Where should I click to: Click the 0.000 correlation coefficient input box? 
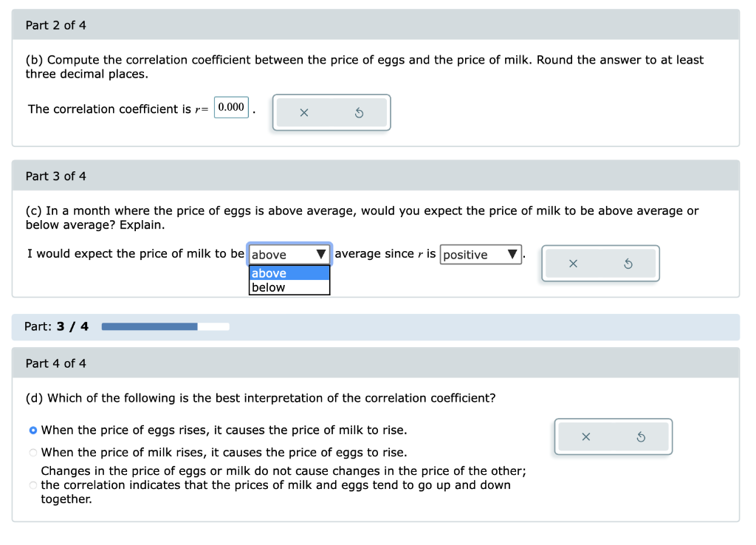click(230, 107)
